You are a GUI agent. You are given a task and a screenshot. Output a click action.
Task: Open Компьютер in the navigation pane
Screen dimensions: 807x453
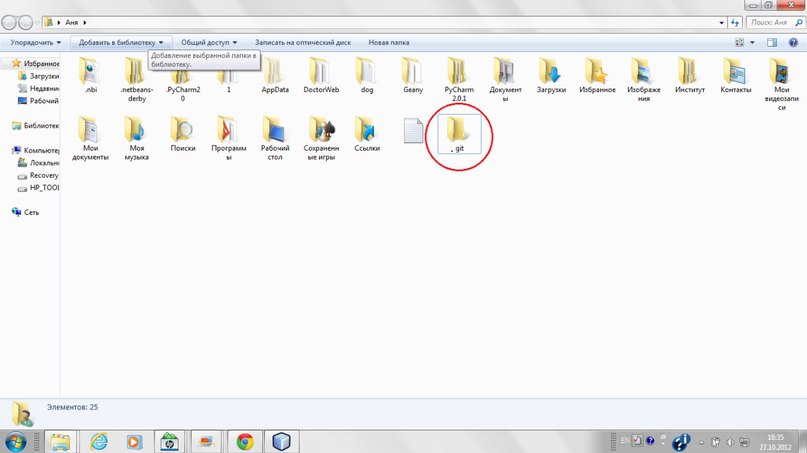point(35,150)
